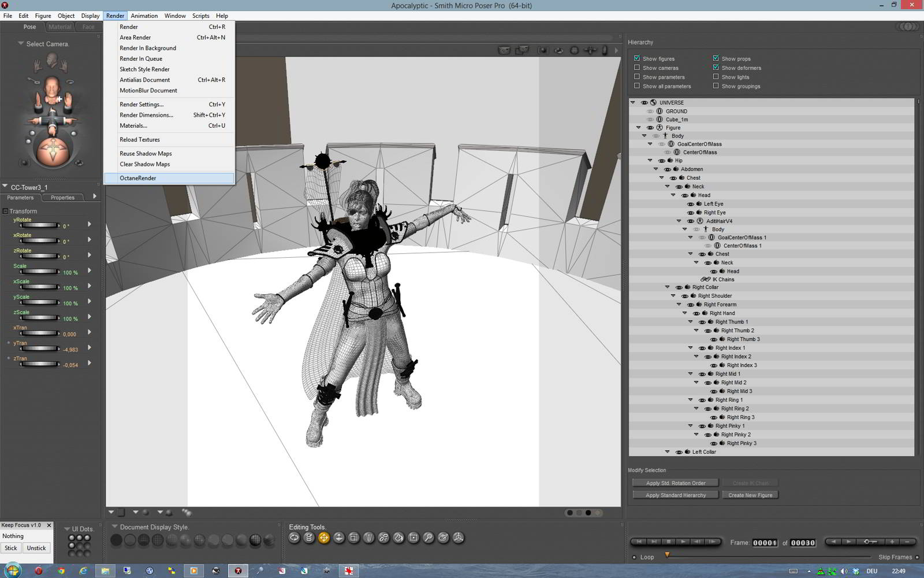The width and height of the screenshot is (924, 578).
Task: Enable the Show cameras checkbox
Action: coord(637,68)
